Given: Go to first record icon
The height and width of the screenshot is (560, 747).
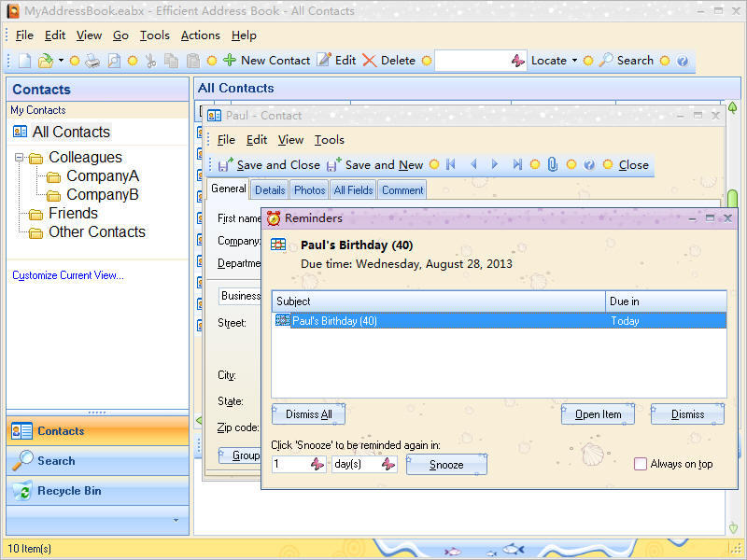Looking at the screenshot, I should click(x=451, y=165).
